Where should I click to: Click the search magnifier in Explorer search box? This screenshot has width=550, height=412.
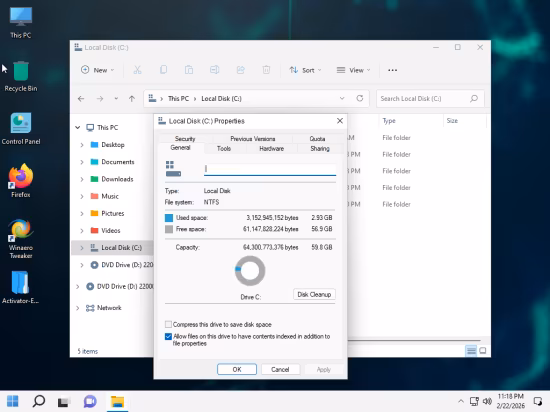point(474,99)
